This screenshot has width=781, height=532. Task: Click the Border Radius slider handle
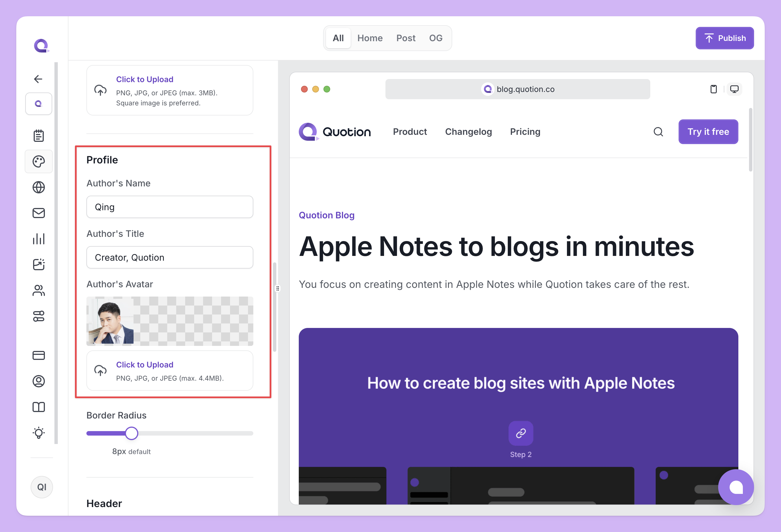click(x=131, y=433)
